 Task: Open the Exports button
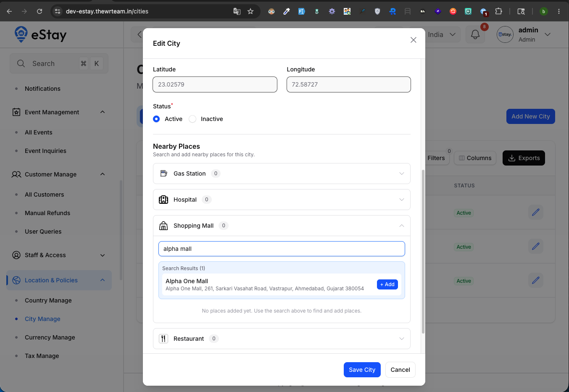pos(524,158)
